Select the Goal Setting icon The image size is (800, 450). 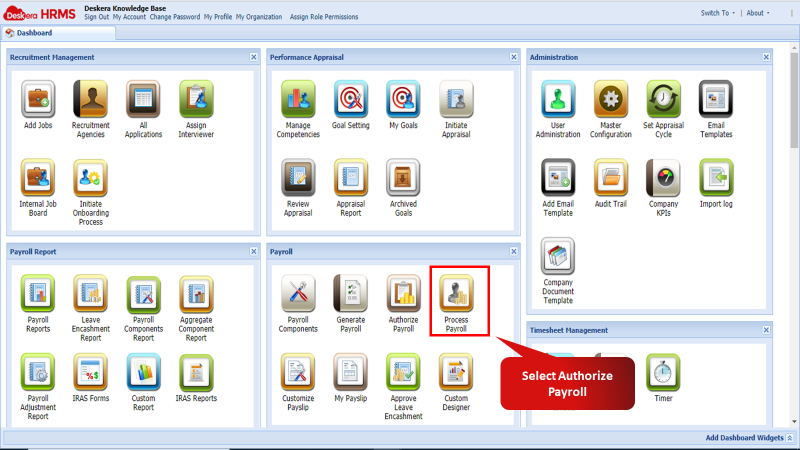click(351, 99)
